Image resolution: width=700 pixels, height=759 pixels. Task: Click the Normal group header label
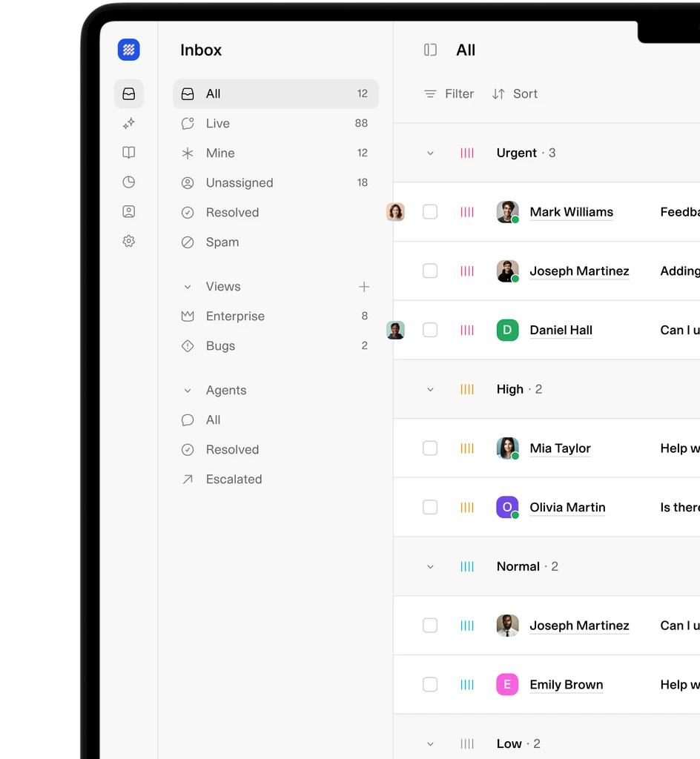point(518,566)
